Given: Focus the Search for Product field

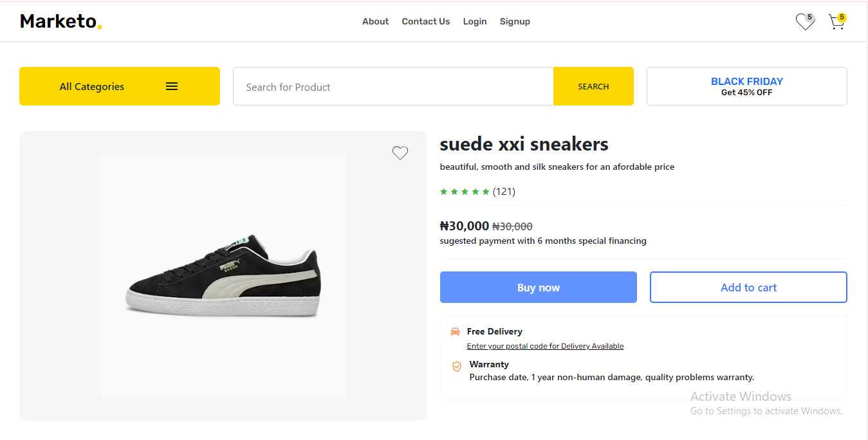Looking at the screenshot, I should point(393,86).
